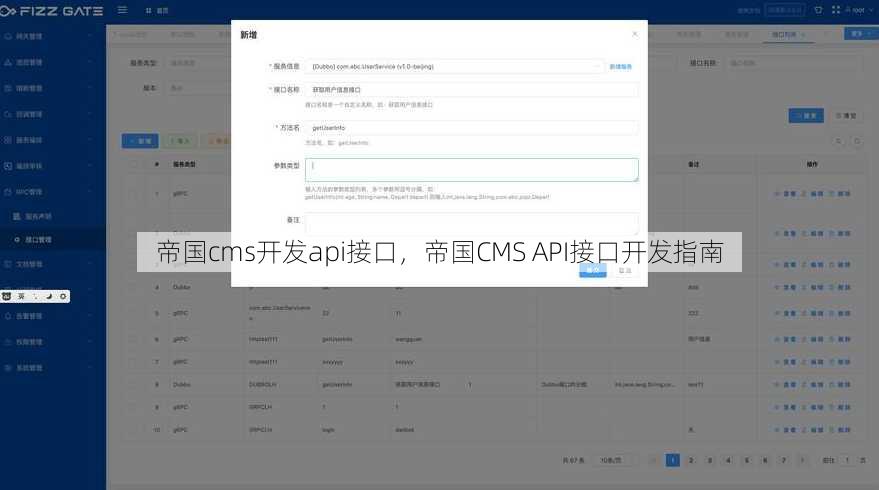879x490 pixels.
Task: Click the 系统管理 sidebar icon
Action: [x=8, y=368]
